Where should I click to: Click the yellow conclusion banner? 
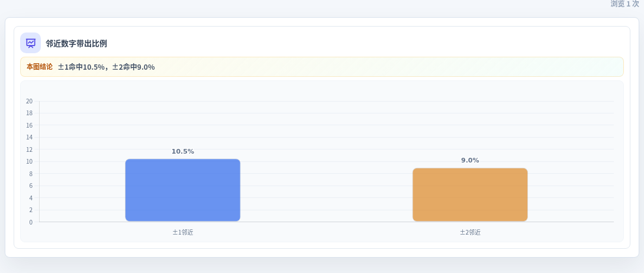coord(321,67)
